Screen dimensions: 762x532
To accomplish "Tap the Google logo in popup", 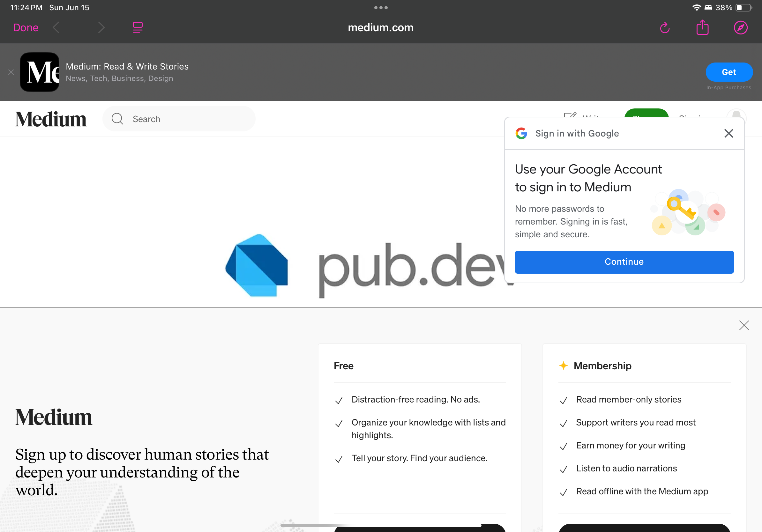I will [x=521, y=133].
